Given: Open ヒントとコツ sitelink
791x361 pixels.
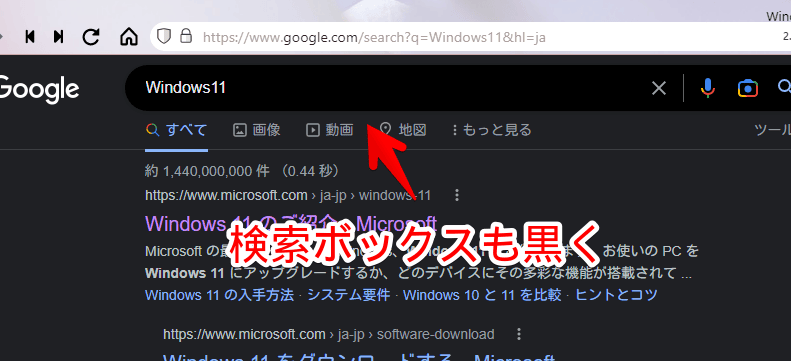Looking at the screenshot, I should [x=616, y=295].
